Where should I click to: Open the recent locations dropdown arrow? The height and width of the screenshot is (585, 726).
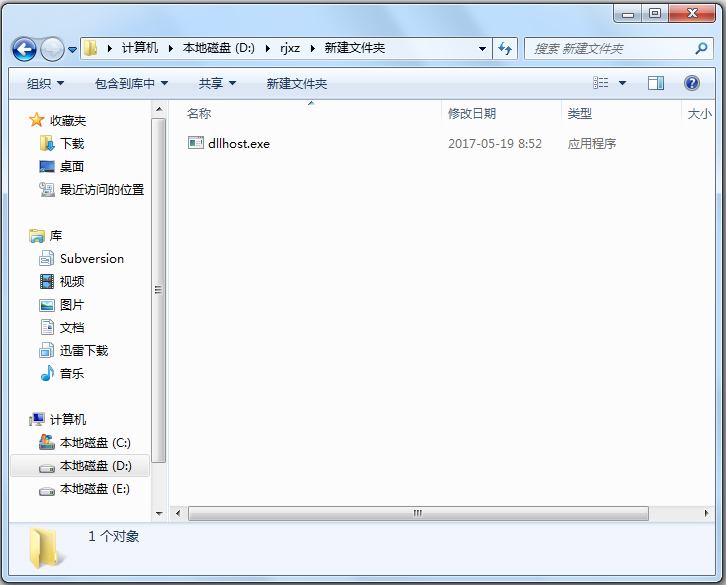point(72,49)
